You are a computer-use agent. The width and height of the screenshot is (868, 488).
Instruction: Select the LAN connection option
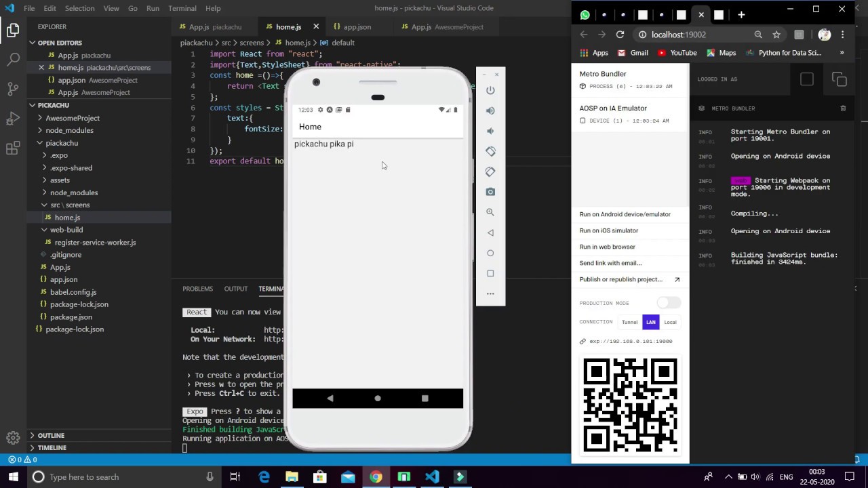coord(651,322)
